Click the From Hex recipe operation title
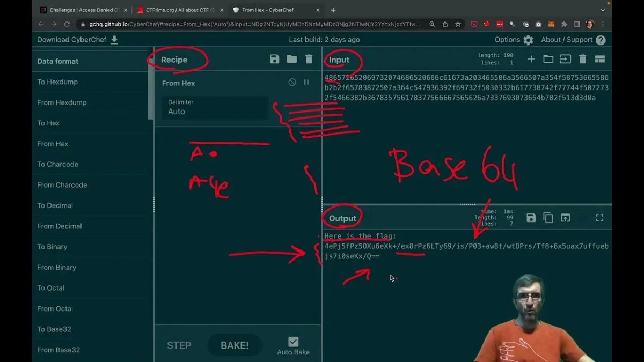Screen dimensions: 644x362 click(179, 83)
